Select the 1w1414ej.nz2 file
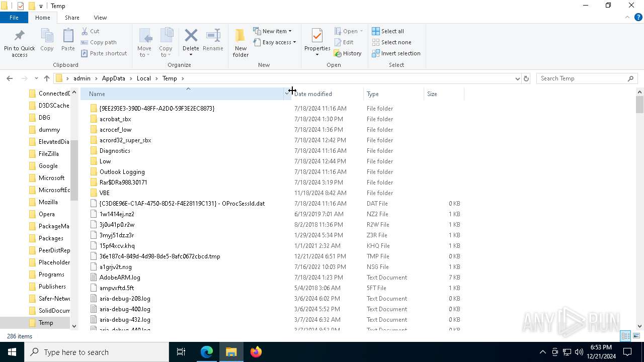Image resolution: width=644 pixels, height=362 pixels. click(117, 214)
